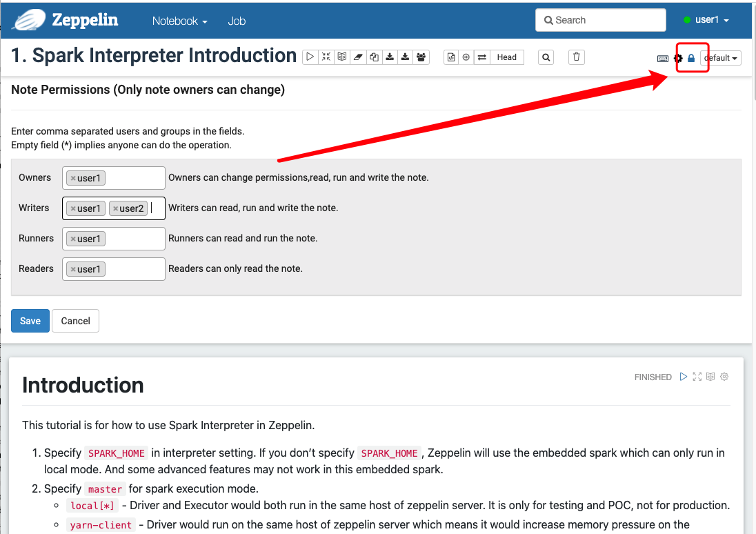Screen dimensions: 756x534
Task: Focus the Search box
Action: (600, 20)
